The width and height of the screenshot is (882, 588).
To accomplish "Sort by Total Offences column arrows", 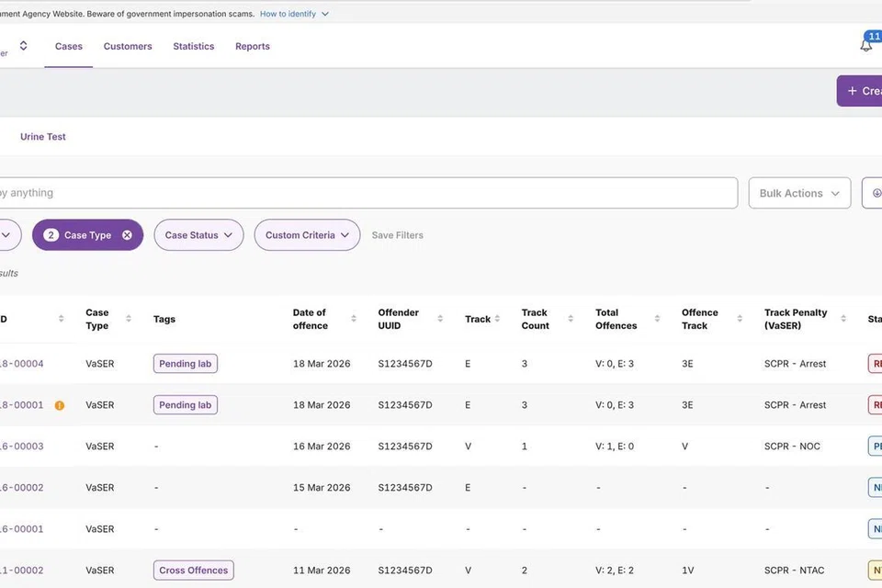I will (x=657, y=319).
